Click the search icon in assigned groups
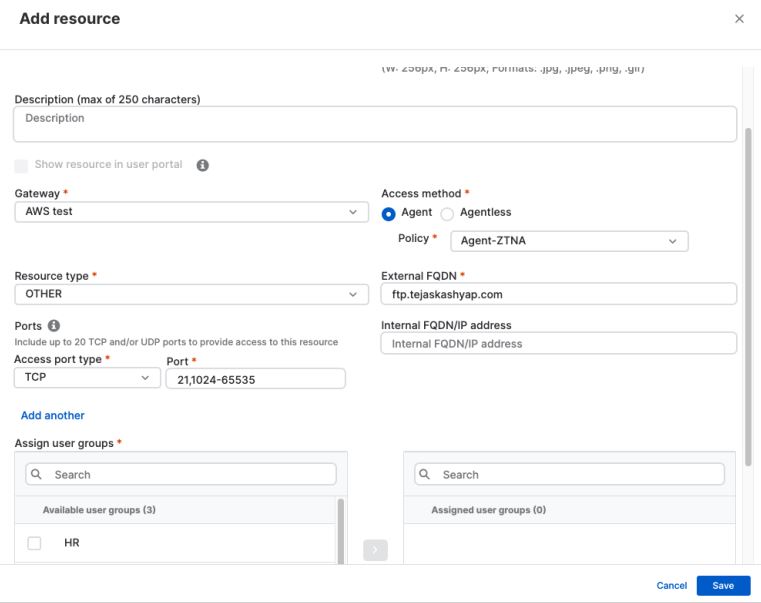 (x=424, y=475)
